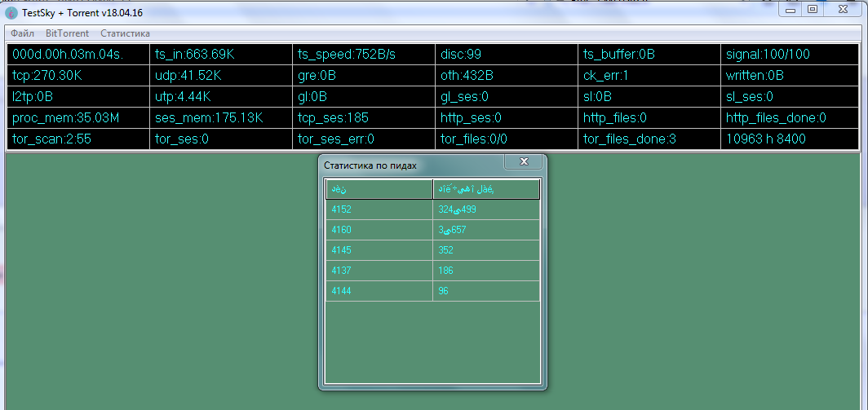
Task: Click the signal:100/100 indicator cell
Action: point(790,55)
